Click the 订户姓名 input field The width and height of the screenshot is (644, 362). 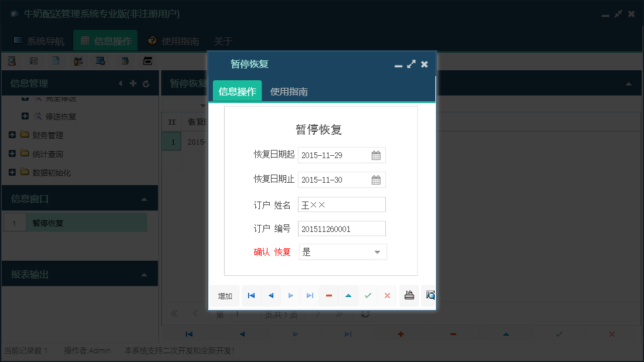341,204
